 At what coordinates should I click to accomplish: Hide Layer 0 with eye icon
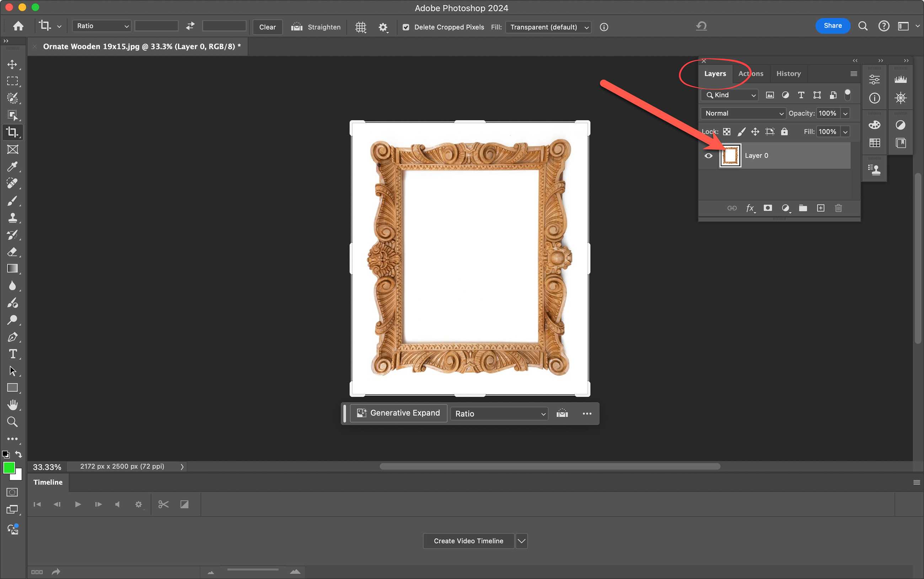tap(708, 156)
